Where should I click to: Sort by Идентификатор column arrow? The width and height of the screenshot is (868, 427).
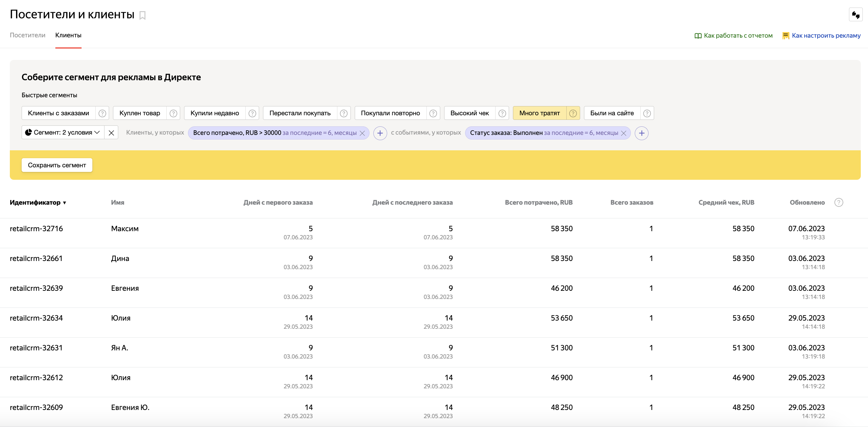pos(64,203)
